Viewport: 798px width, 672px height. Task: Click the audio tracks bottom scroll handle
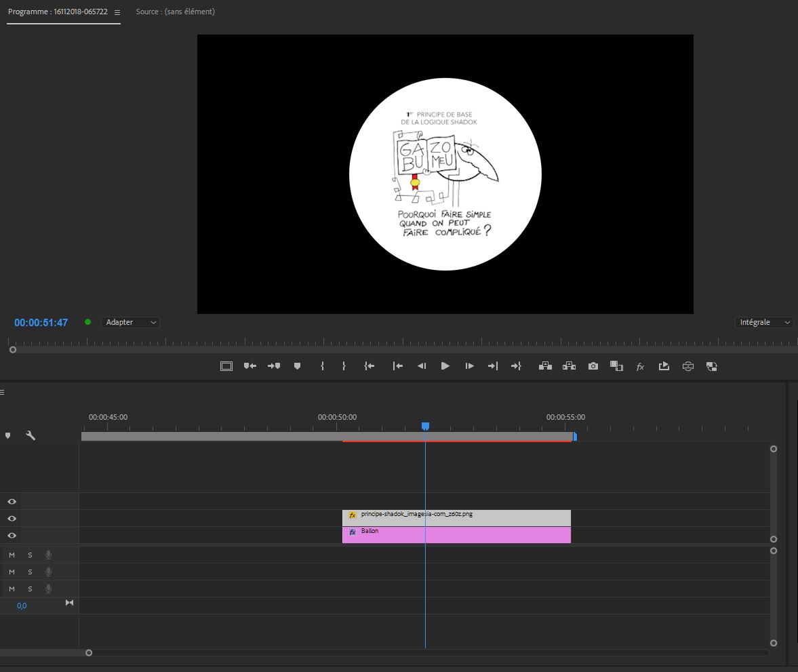tap(774, 643)
